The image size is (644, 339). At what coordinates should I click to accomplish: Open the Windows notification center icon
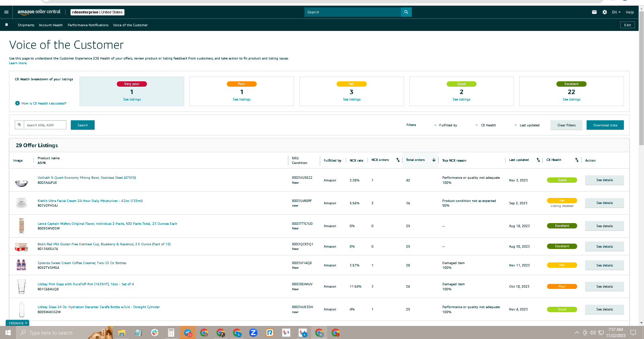pyautogui.click(x=633, y=333)
